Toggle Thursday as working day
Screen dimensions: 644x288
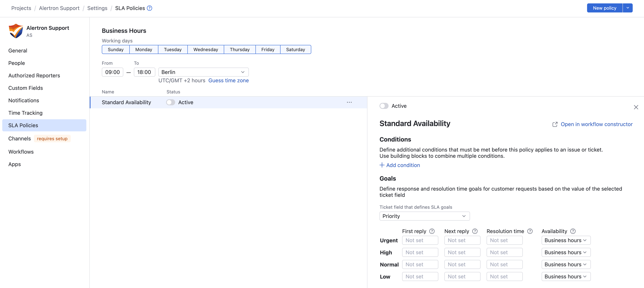click(239, 50)
